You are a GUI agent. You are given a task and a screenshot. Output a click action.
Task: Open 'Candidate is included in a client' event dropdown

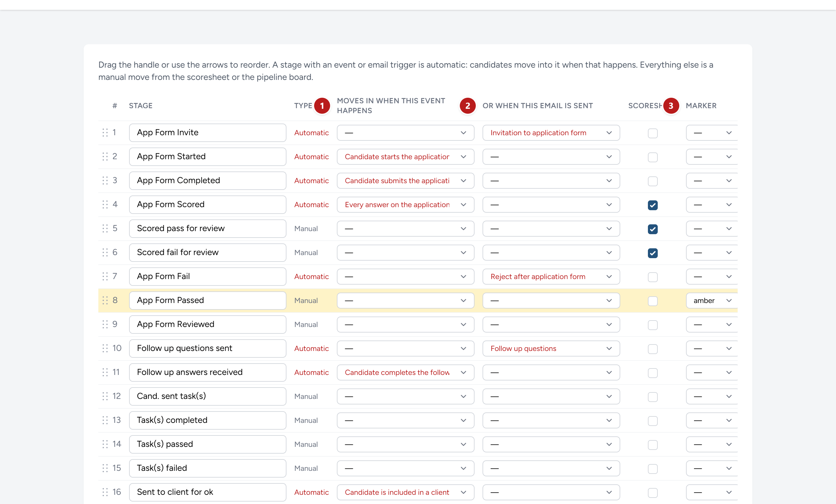405,492
